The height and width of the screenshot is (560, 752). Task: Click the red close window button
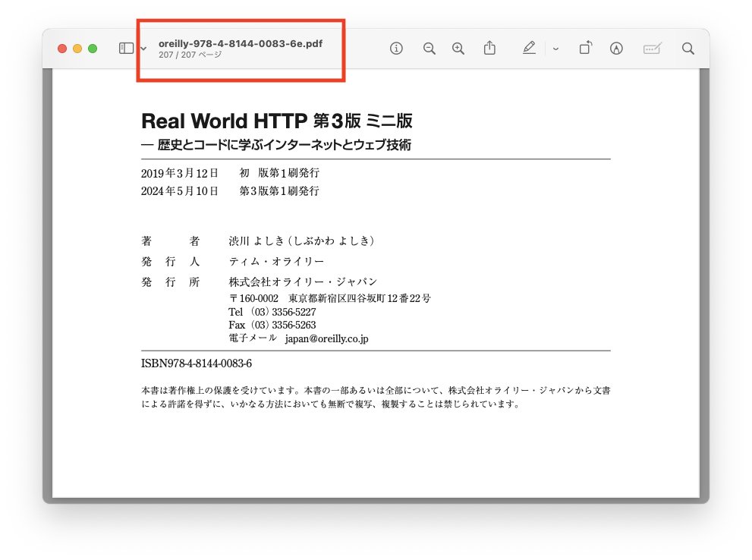[62, 49]
